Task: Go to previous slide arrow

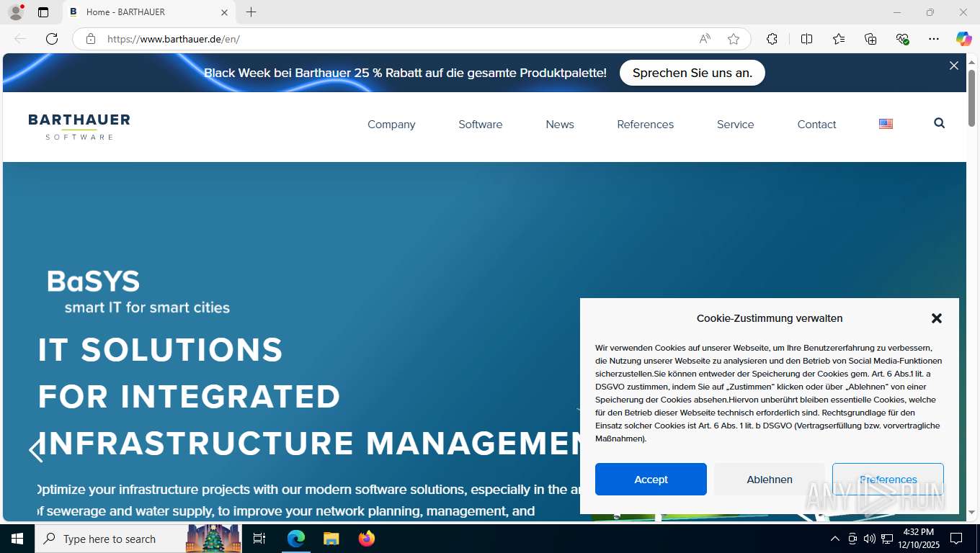Action: click(x=36, y=450)
